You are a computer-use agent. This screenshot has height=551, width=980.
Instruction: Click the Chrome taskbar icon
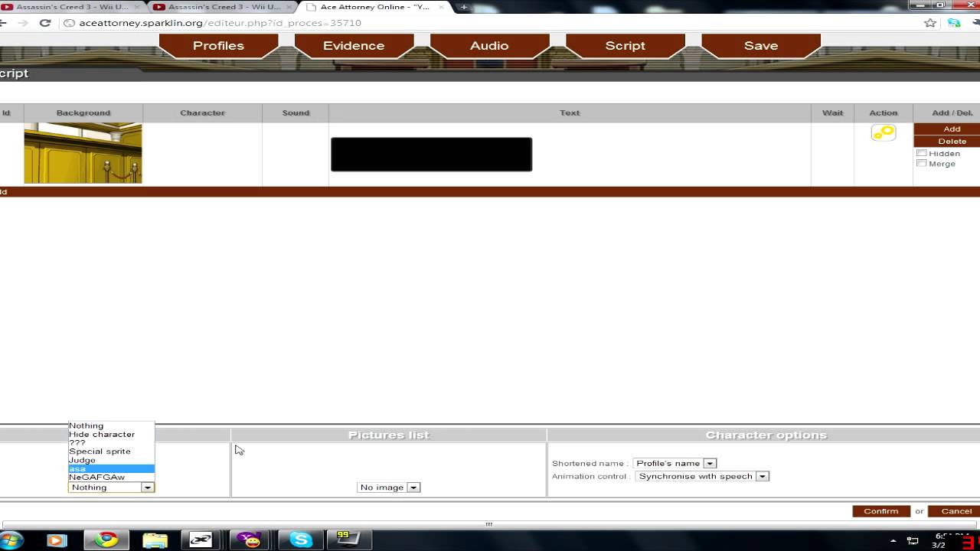click(x=106, y=540)
